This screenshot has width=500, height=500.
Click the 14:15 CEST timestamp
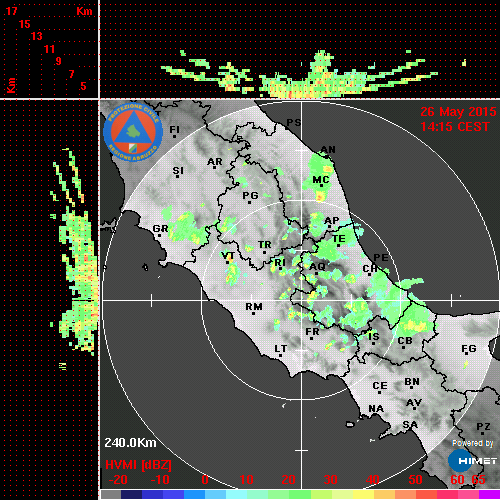click(455, 127)
